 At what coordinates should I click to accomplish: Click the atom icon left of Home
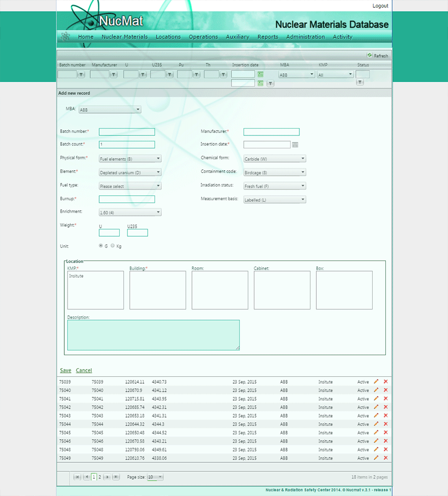pyautogui.click(x=65, y=36)
